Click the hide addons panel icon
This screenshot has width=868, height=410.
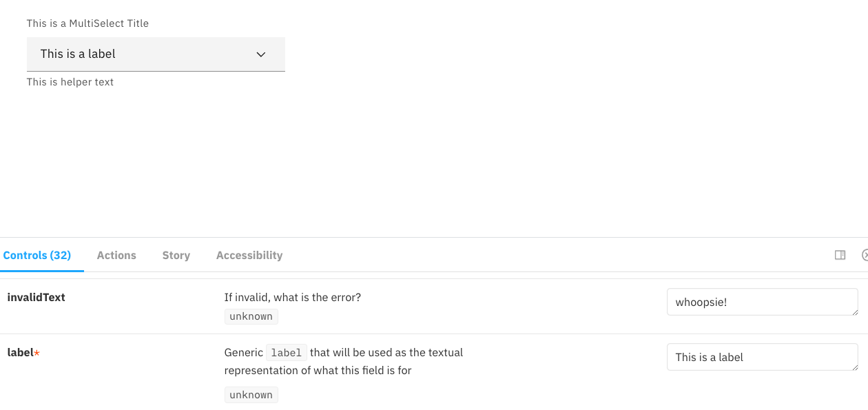(865, 255)
